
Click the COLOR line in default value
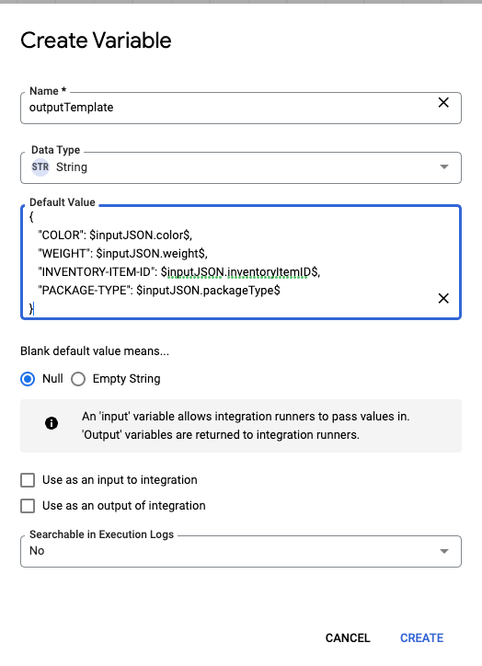click(x=115, y=235)
